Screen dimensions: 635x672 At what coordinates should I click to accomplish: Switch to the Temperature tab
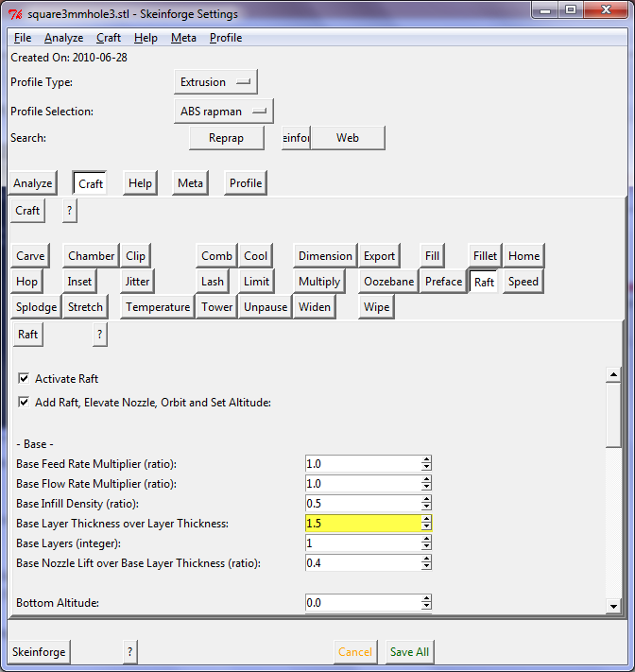158,307
